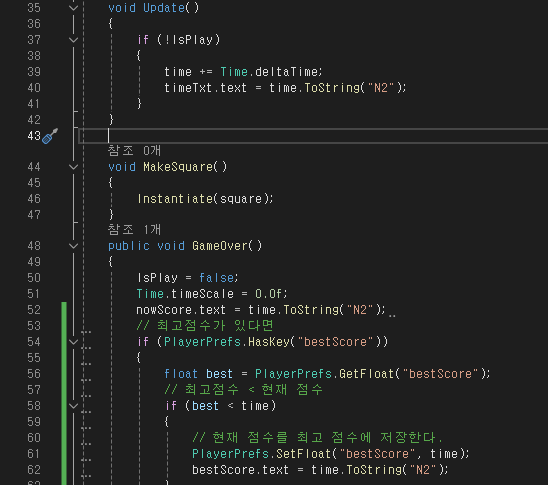The width and height of the screenshot is (548, 485).
Task: Click the "N2" string on line 40
Action: 381,88
